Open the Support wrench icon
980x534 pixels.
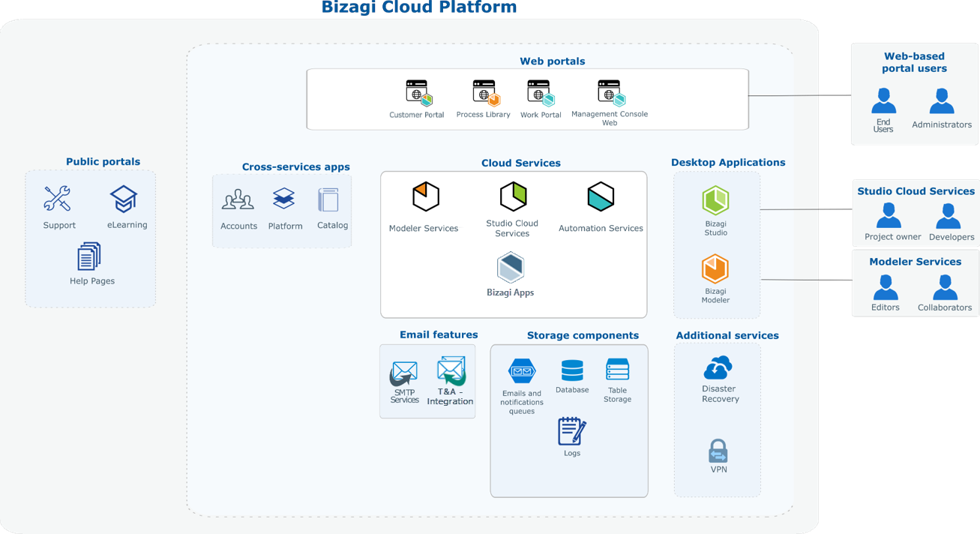(58, 199)
